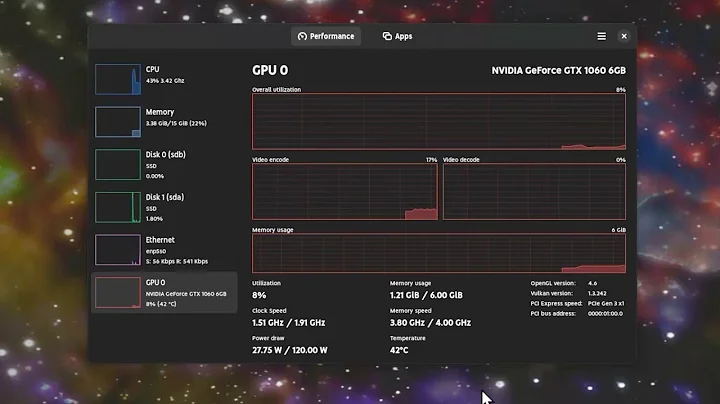Click the 1.51 GHz / 1.91 GHz clock speed
The height and width of the screenshot is (404, 720).
coord(288,323)
